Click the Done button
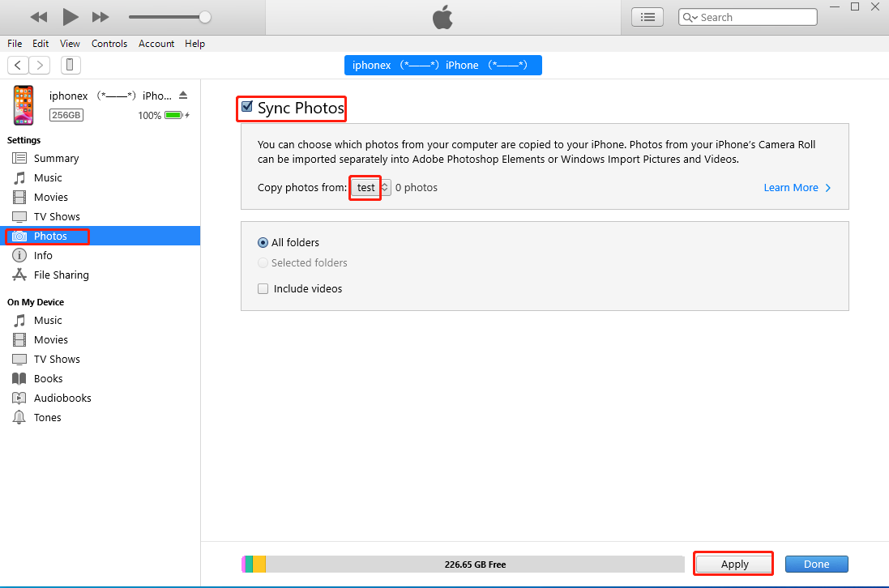This screenshot has height=588, width=889. 816,565
